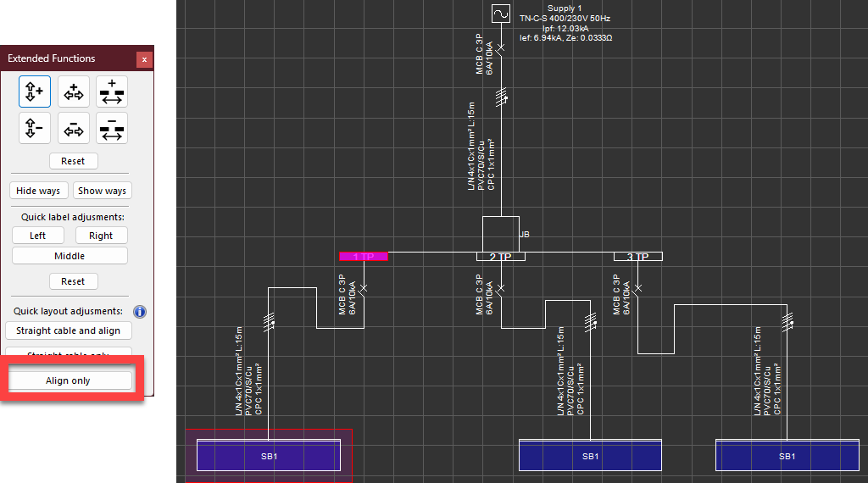This screenshot has width=868, height=483.
Task: Select the 3 TP way label
Action: [637, 257]
